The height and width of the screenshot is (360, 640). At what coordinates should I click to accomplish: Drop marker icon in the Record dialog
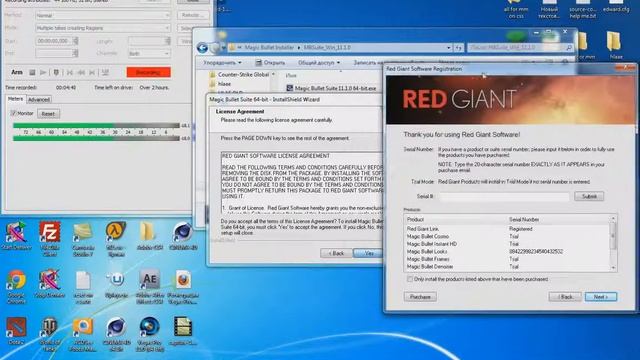click(x=56, y=72)
